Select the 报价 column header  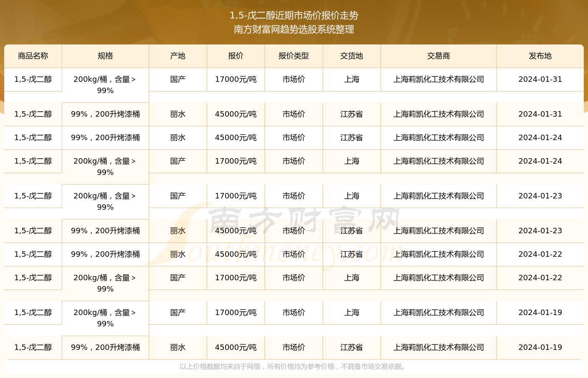[x=236, y=56]
